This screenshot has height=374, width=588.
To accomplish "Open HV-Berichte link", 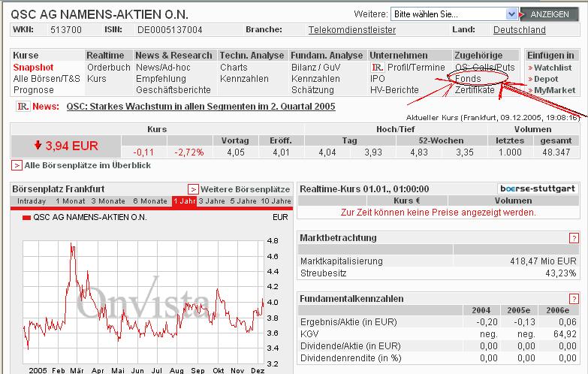I will click(x=394, y=90).
